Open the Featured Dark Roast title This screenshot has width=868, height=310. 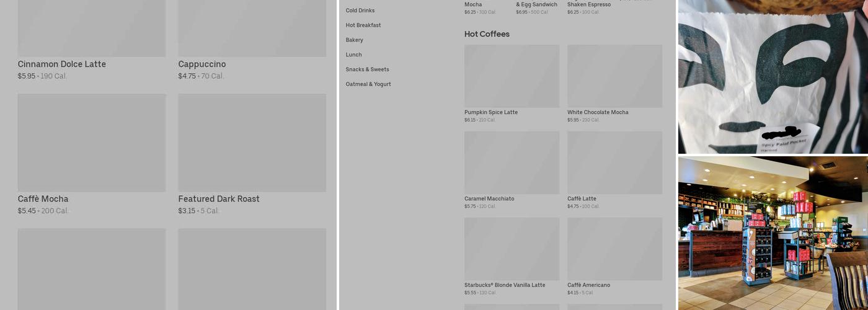click(x=219, y=198)
